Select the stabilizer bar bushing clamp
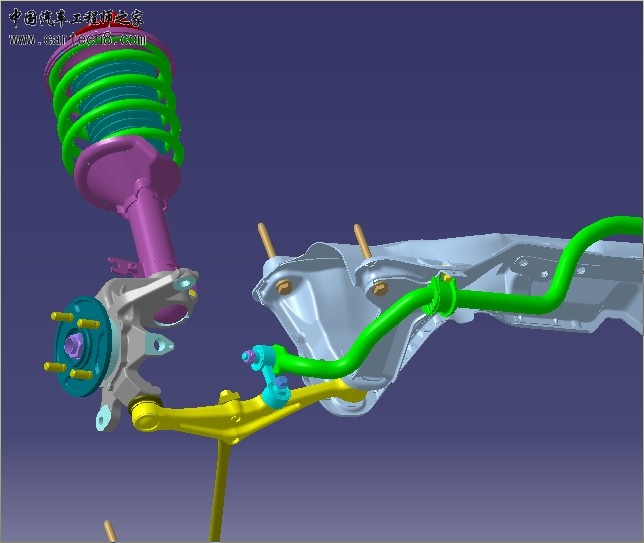The width and height of the screenshot is (644, 543). coord(440,296)
